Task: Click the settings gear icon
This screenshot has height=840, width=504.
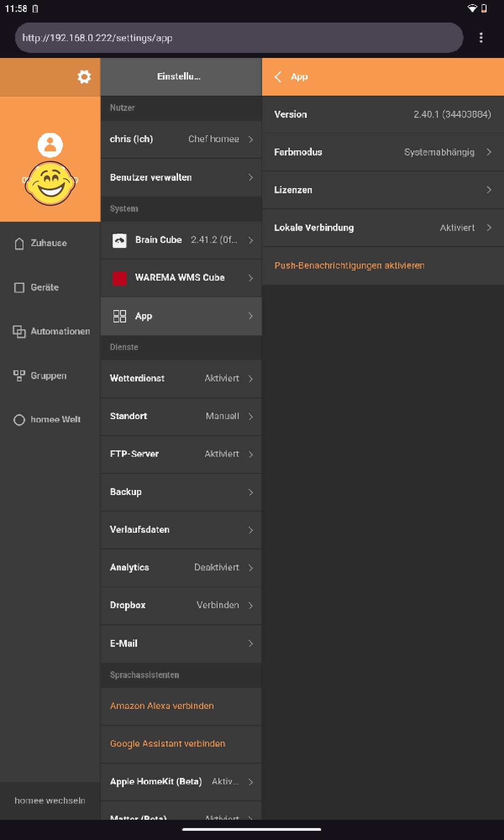Action: pyautogui.click(x=84, y=77)
